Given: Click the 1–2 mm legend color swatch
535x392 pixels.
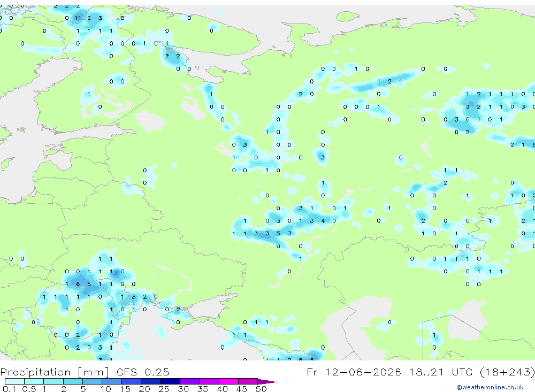Looking at the screenshot, I should 53,381.
